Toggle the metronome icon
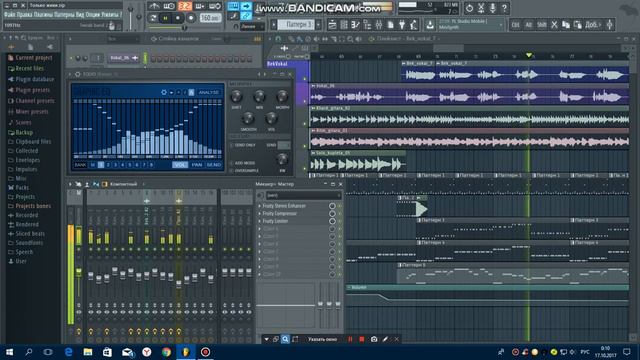Viewport: 640px width, 360px height. coord(154,6)
